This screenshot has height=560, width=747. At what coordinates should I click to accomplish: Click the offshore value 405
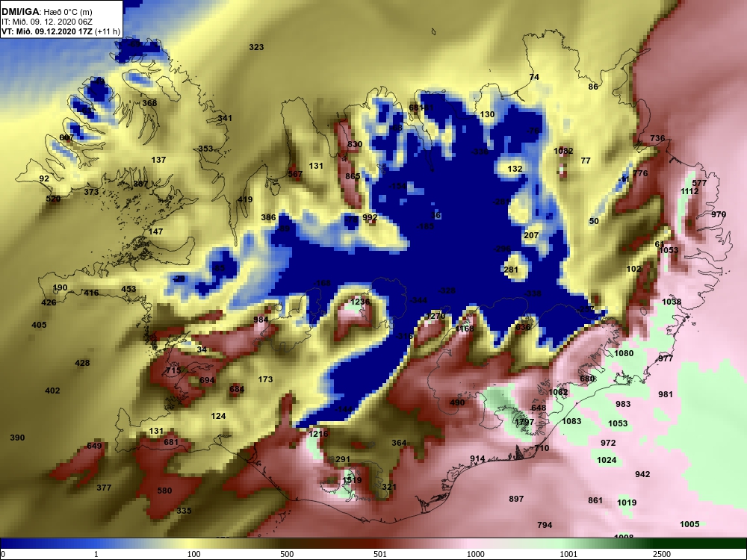(x=39, y=326)
